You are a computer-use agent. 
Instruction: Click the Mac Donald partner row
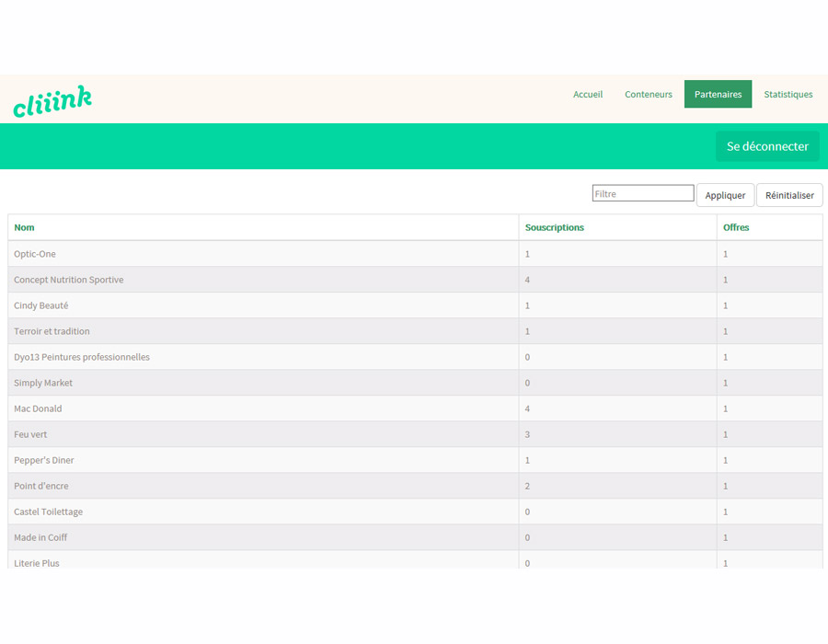[x=38, y=408]
